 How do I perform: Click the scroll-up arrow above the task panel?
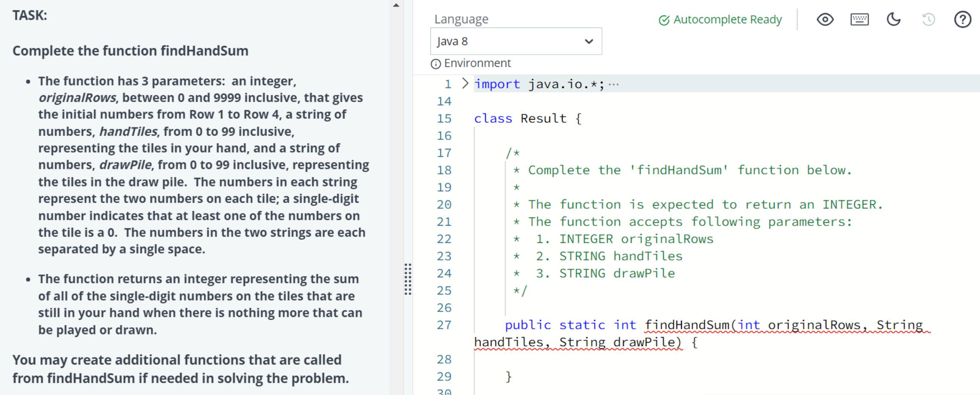click(x=396, y=5)
